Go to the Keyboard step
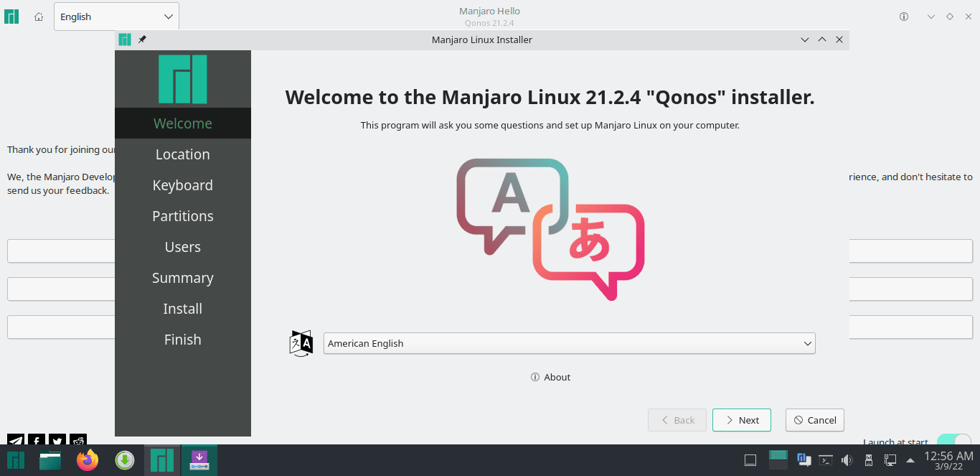This screenshot has height=476, width=980. (x=183, y=185)
